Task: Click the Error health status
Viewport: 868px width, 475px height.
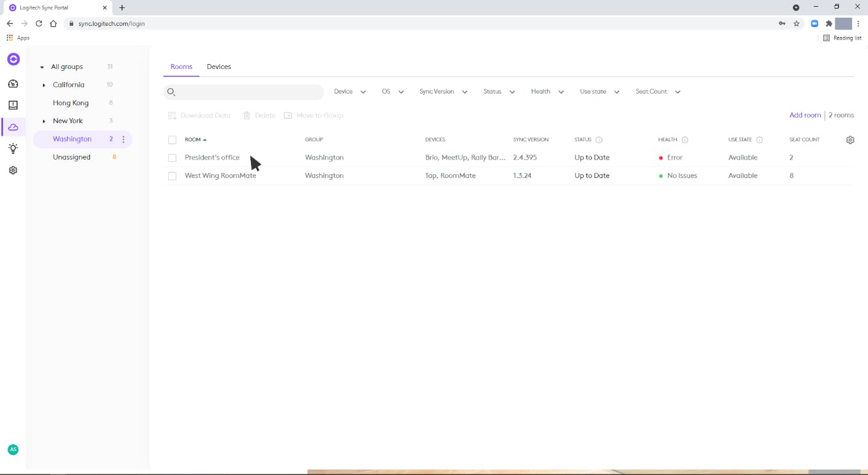Action: [x=671, y=158]
